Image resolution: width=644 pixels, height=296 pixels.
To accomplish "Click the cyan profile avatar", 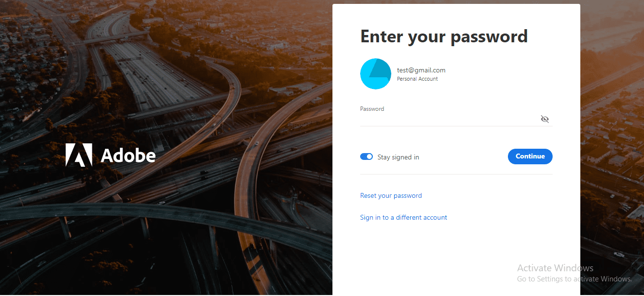I will coord(376,74).
